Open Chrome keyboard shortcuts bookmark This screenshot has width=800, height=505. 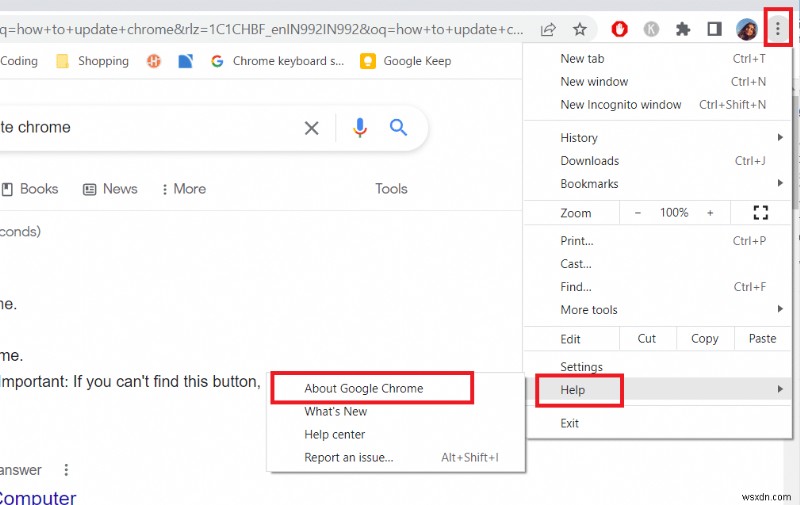tap(278, 61)
